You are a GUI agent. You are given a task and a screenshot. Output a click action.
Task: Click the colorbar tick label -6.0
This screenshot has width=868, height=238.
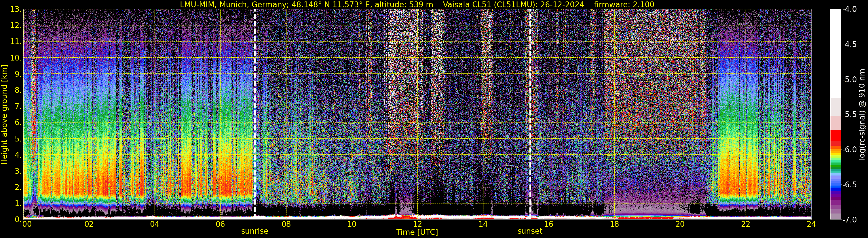tap(850, 149)
